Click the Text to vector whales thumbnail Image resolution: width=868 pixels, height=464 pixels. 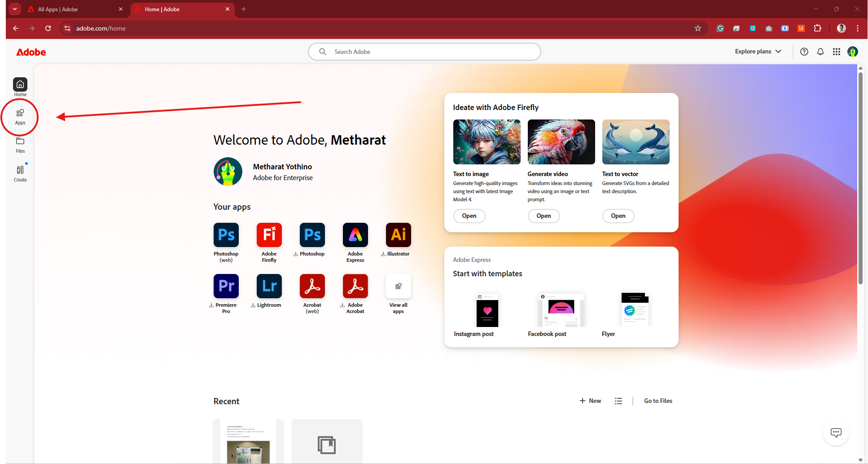pos(636,142)
